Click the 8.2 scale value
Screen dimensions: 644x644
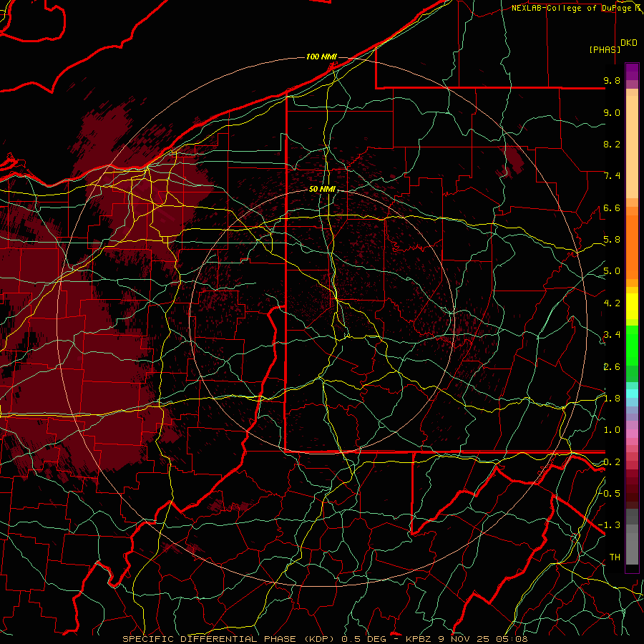pyautogui.click(x=612, y=144)
